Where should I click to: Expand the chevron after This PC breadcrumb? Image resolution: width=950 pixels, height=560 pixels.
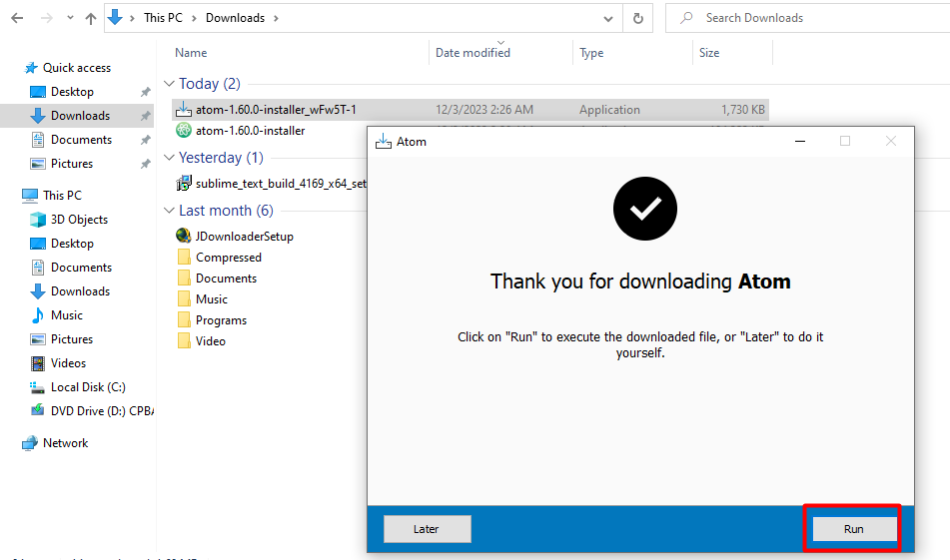pos(194,18)
